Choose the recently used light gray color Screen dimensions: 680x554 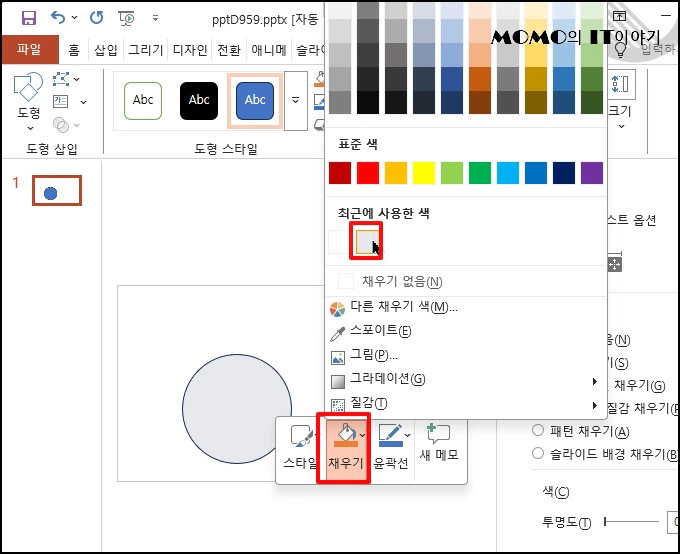tap(367, 242)
